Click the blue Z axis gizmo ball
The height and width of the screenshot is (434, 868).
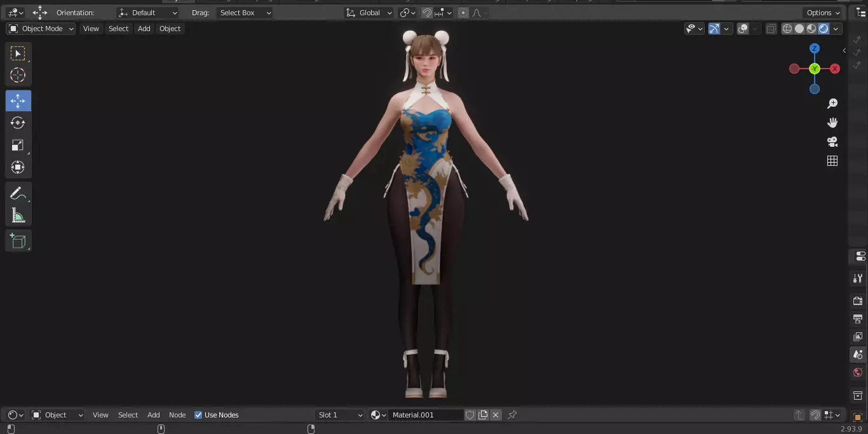[815, 48]
